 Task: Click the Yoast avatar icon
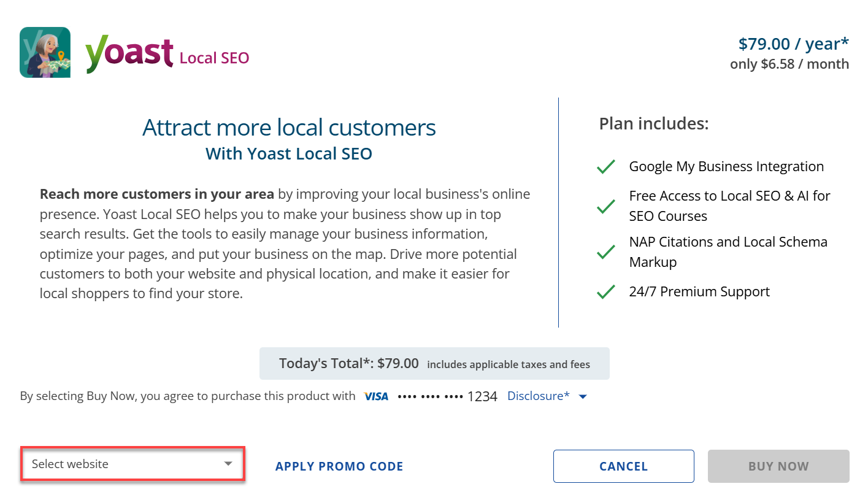click(x=45, y=52)
